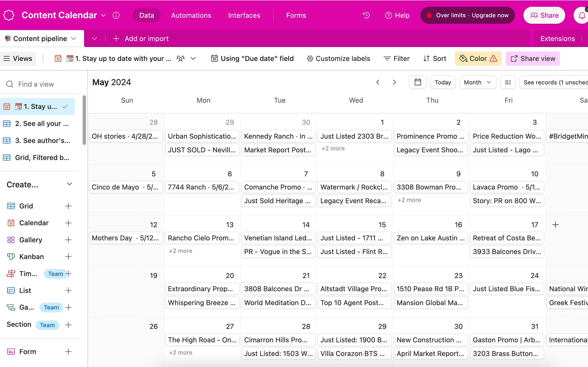588x367 pixels.
Task: Open the date picker calendar icon
Action: click(417, 82)
